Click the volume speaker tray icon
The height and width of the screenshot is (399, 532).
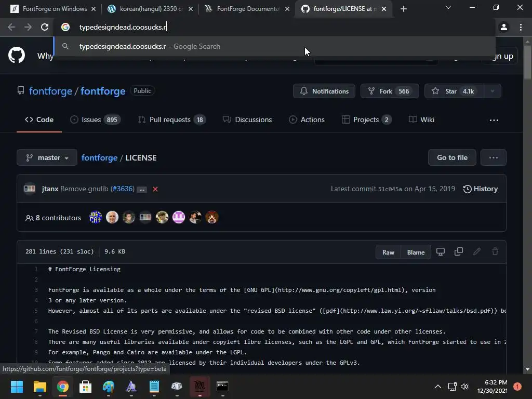coord(464,387)
